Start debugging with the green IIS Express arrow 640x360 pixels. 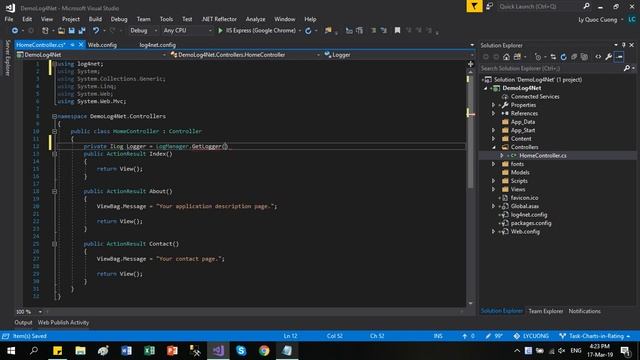pos(220,31)
